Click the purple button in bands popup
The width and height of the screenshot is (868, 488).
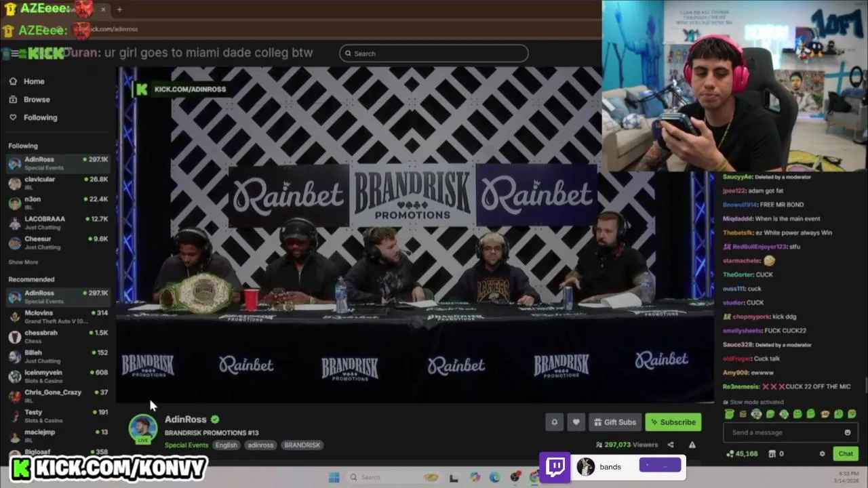(660, 466)
